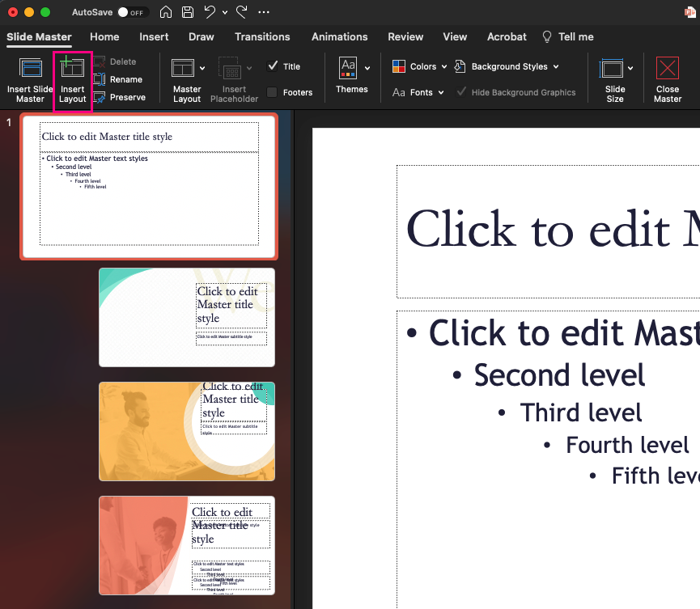Open the Fonts dropdown
Image resolution: width=700 pixels, height=609 pixels.
pos(418,92)
